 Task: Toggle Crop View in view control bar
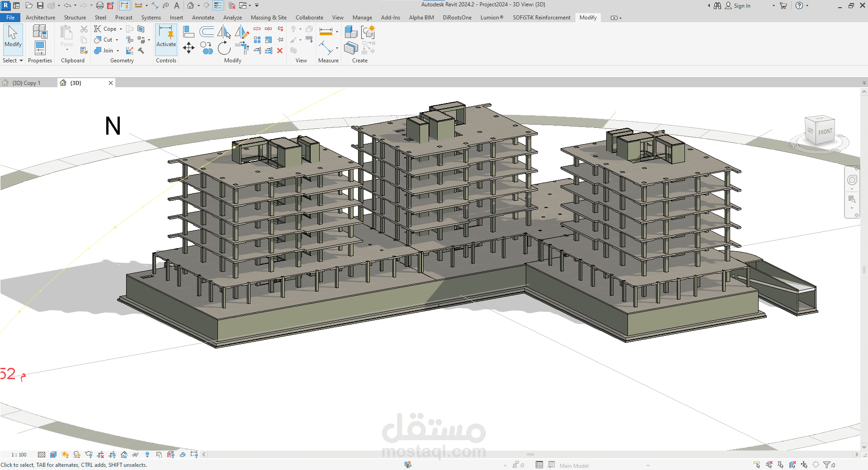tap(100, 455)
